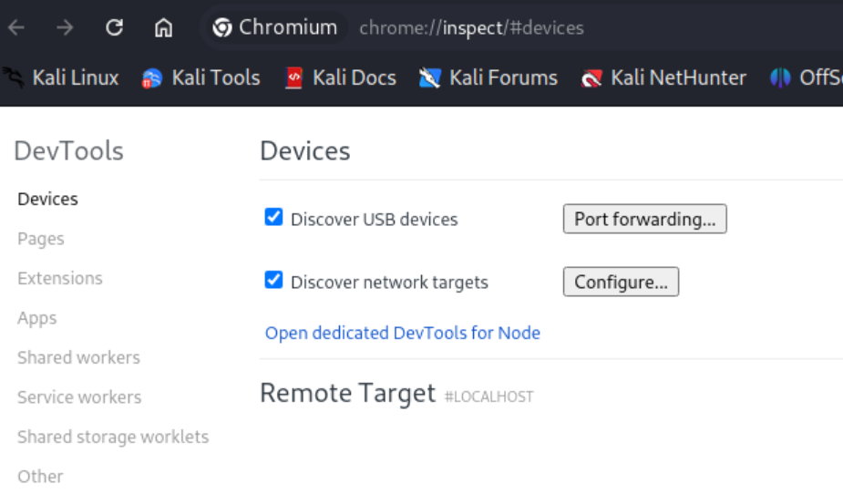
Task: Reload the current page
Action: click(x=114, y=27)
